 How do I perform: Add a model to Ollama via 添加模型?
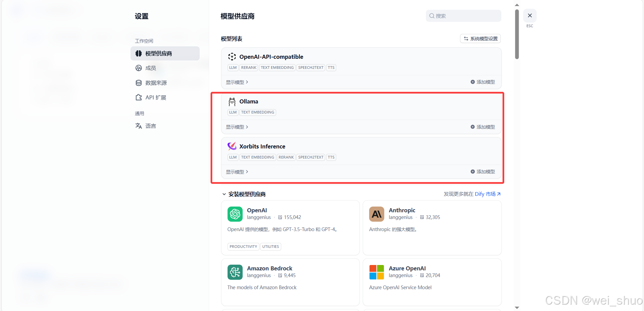click(x=483, y=127)
